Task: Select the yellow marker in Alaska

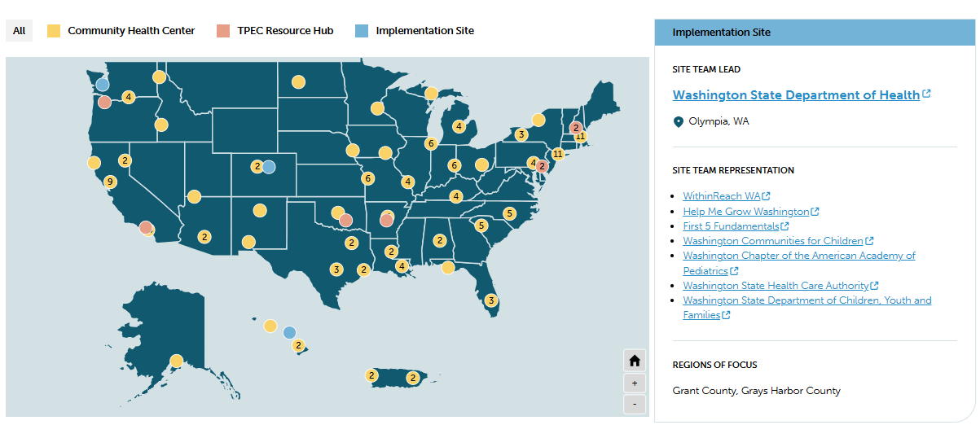Action: tap(177, 361)
